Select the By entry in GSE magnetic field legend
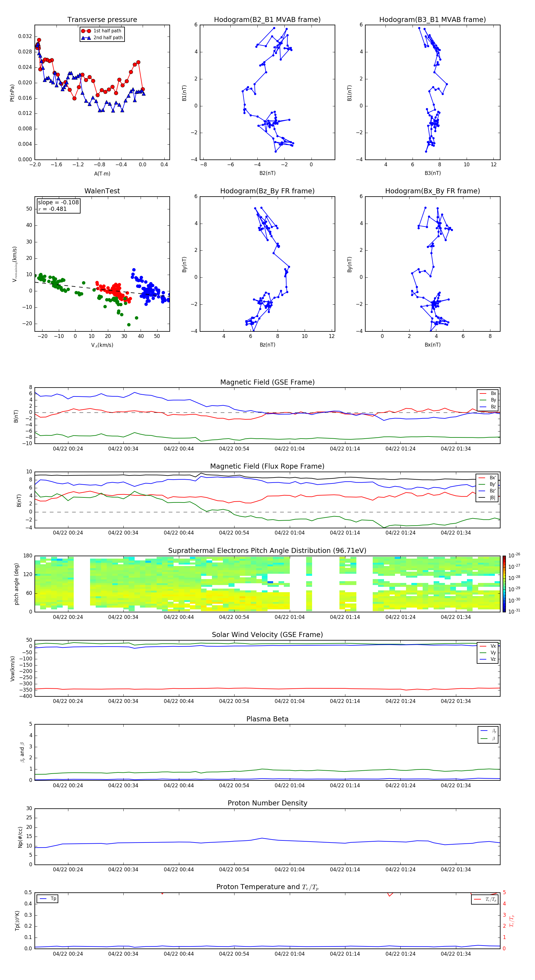 pos(488,400)
